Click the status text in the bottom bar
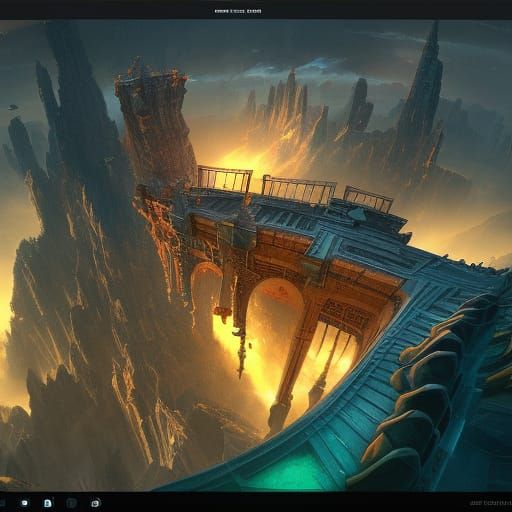This screenshot has height=512, width=512. (x=490, y=503)
